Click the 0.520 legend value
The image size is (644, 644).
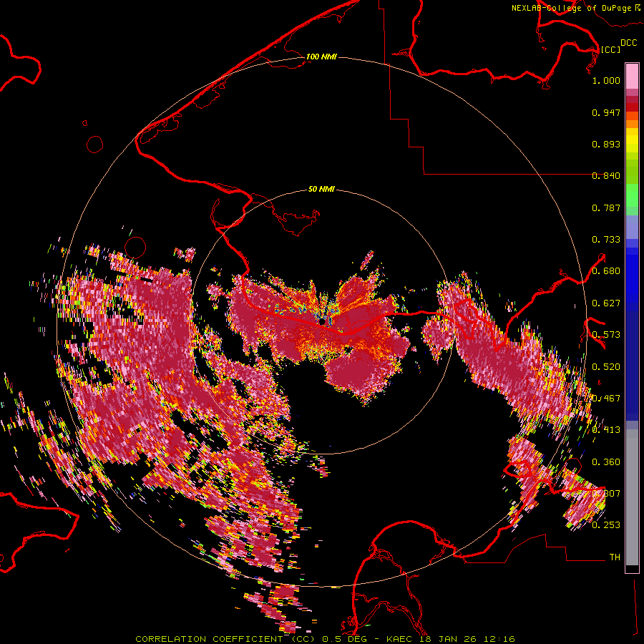(x=606, y=367)
